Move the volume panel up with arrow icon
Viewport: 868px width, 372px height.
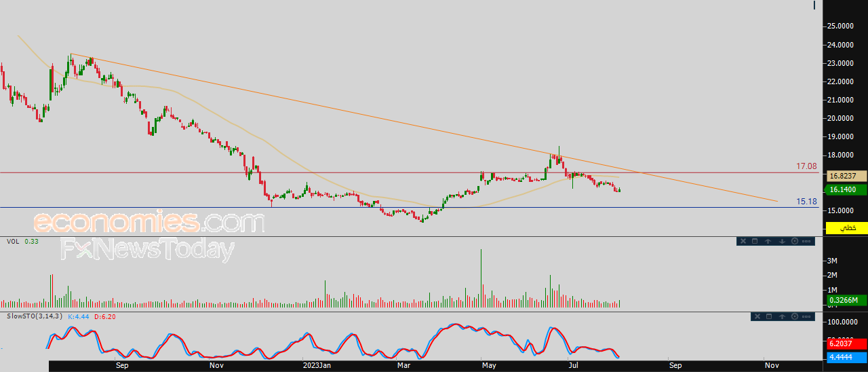(768, 241)
